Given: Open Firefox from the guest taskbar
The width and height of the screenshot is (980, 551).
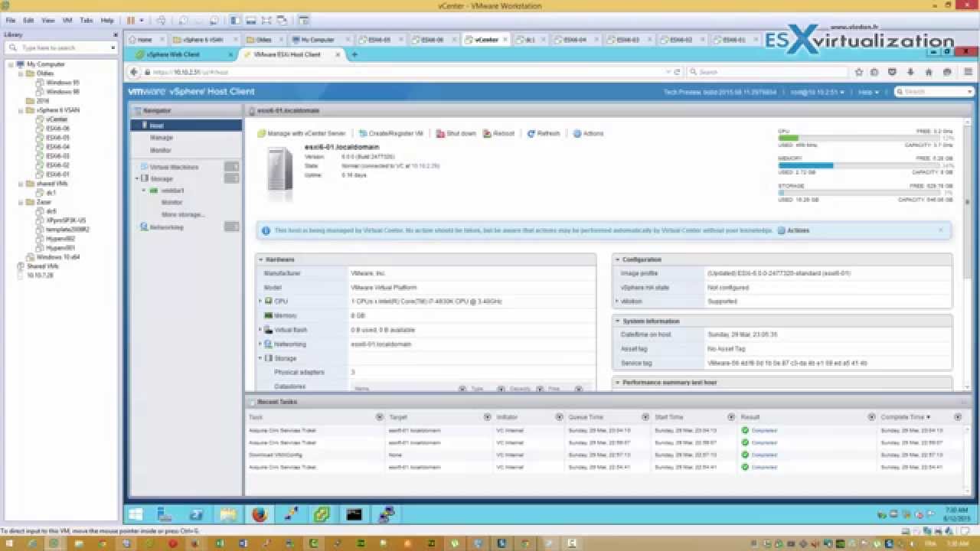Looking at the screenshot, I should point(260,514).
